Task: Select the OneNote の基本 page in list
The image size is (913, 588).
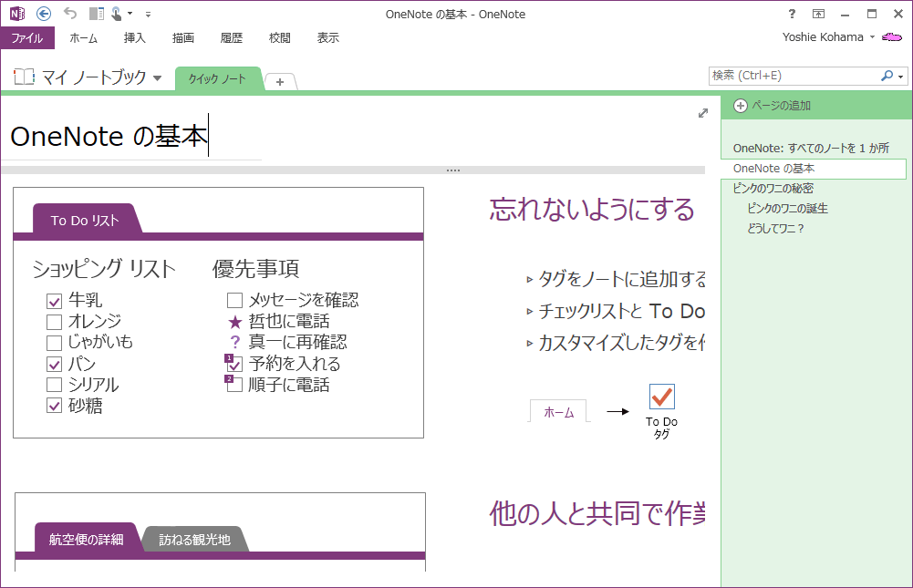Action: click(x=814, y=169)
